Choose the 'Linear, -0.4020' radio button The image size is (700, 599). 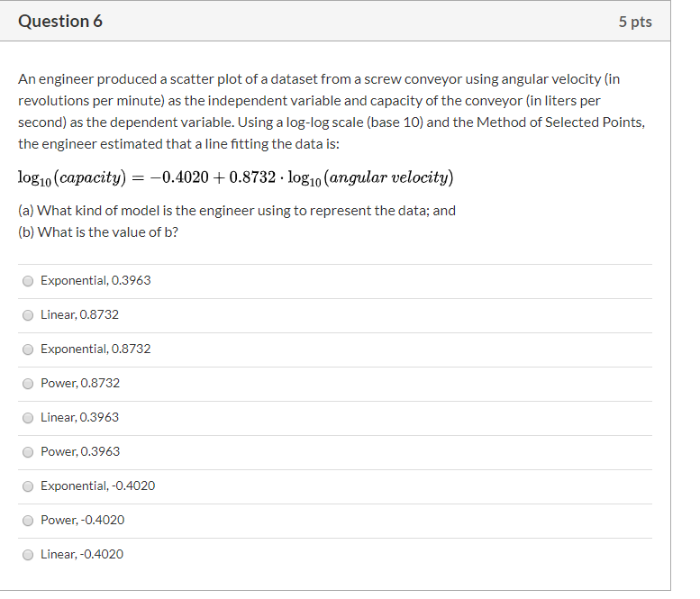(28, 555)
